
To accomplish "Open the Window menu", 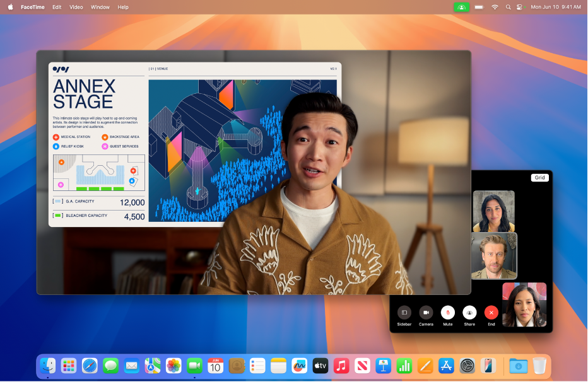I will 100,7.
